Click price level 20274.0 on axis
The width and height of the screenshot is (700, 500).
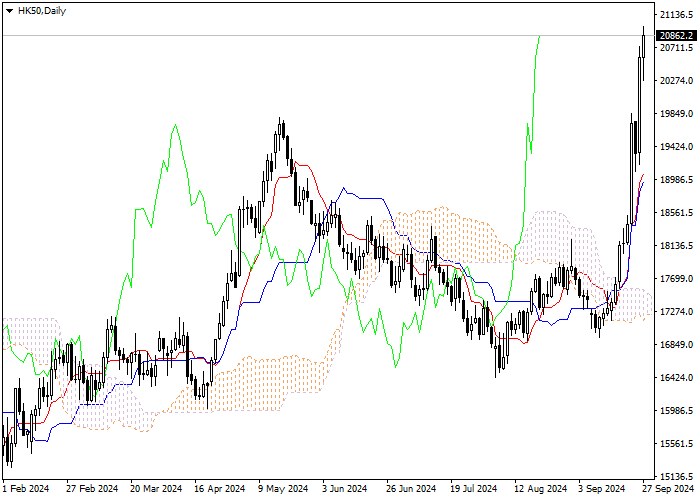676,81
